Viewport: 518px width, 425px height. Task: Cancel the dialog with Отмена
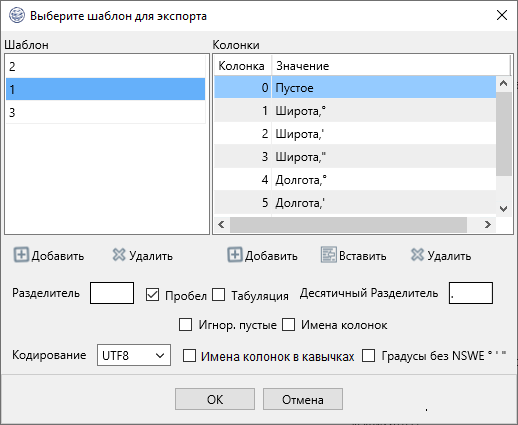[x=303, y=399]
